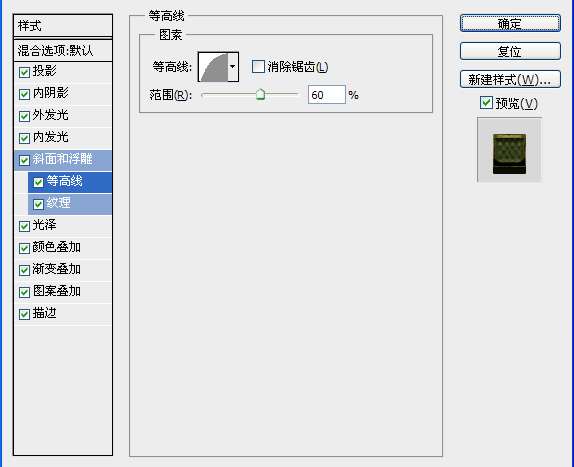
Task: Open the contour curve preview picker
Action: pyautogui.click(x=213, y=67)
